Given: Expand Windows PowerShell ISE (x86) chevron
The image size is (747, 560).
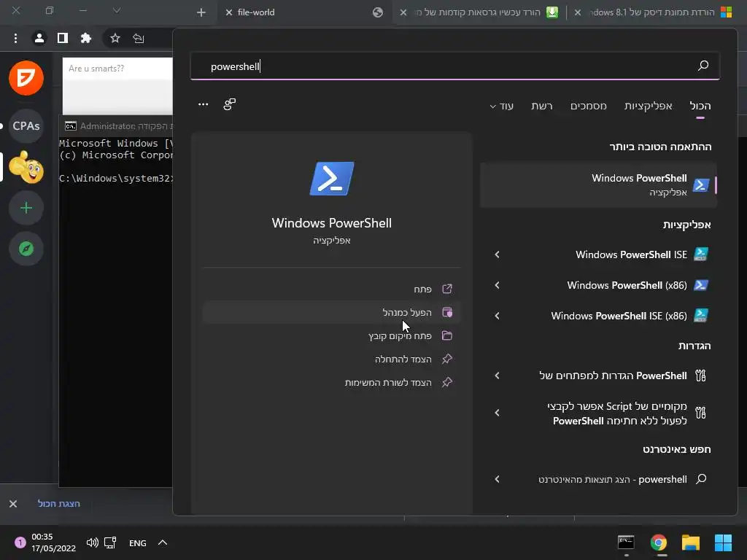Looking at the screenshot, I should pyautogui.click(x=497, y=316).
